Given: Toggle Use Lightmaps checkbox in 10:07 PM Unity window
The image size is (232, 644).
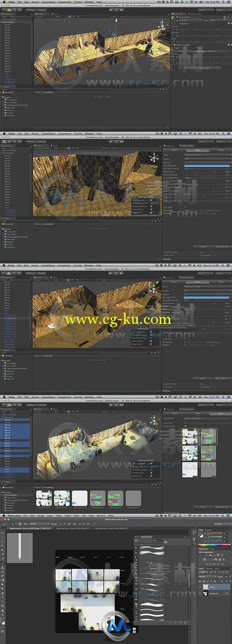Looking at the screenshot, I should pyautogui.click(x=151, y=200).
